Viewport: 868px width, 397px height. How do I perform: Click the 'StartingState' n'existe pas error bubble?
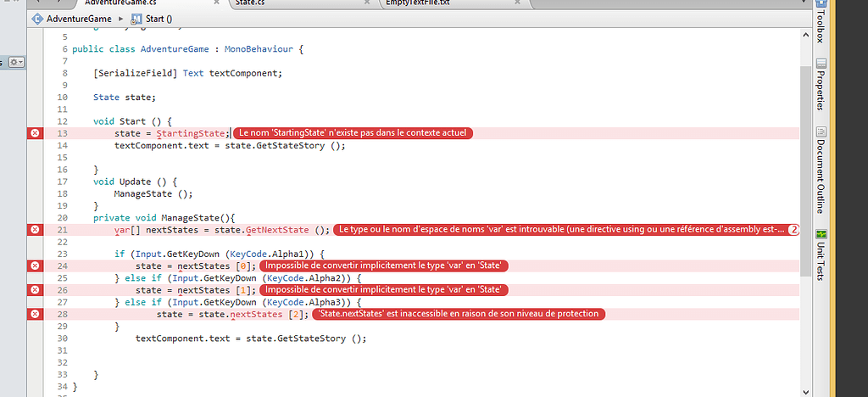[353, 133]
